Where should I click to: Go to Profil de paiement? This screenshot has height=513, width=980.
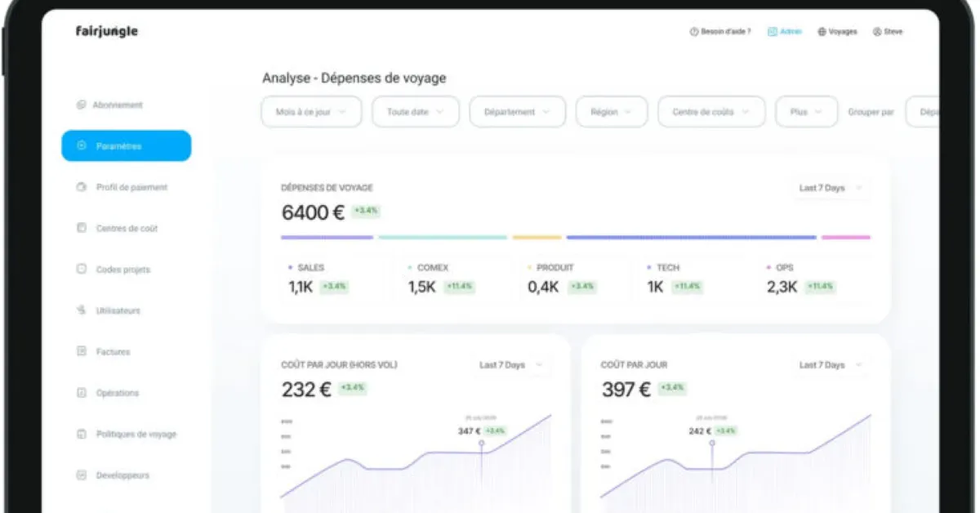click(131, 187)
